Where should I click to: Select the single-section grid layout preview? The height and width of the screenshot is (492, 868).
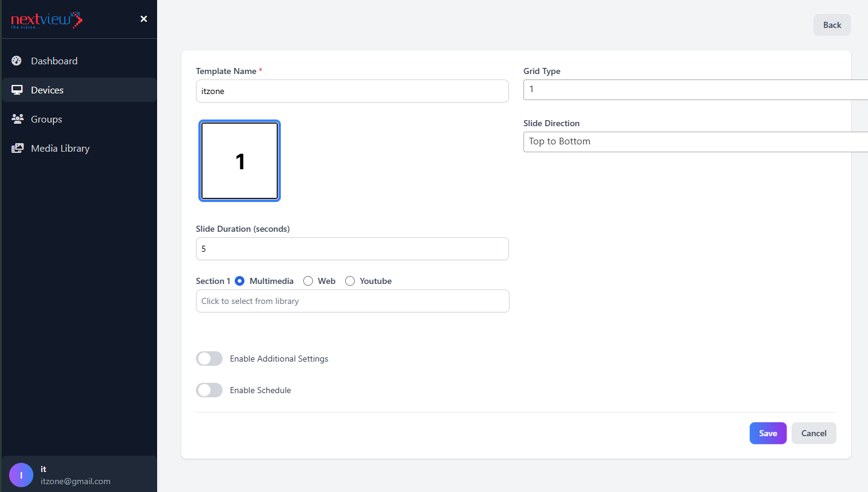(239, 160)
